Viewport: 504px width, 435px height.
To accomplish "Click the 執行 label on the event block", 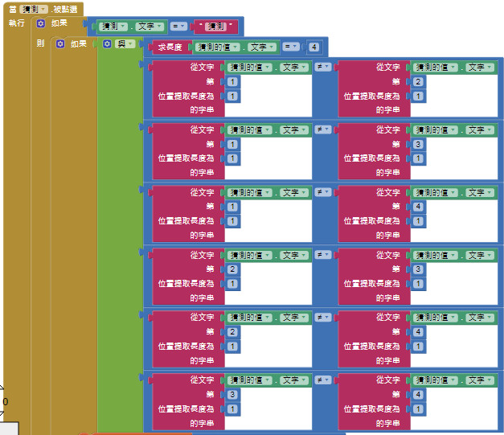I will coord(17,23).
